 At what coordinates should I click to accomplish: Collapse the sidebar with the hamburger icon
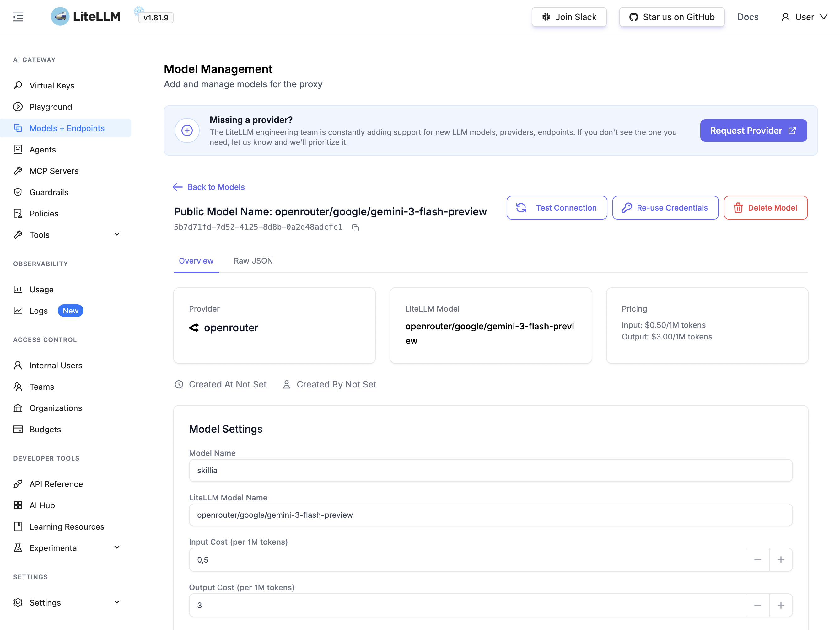click(18, 17)
